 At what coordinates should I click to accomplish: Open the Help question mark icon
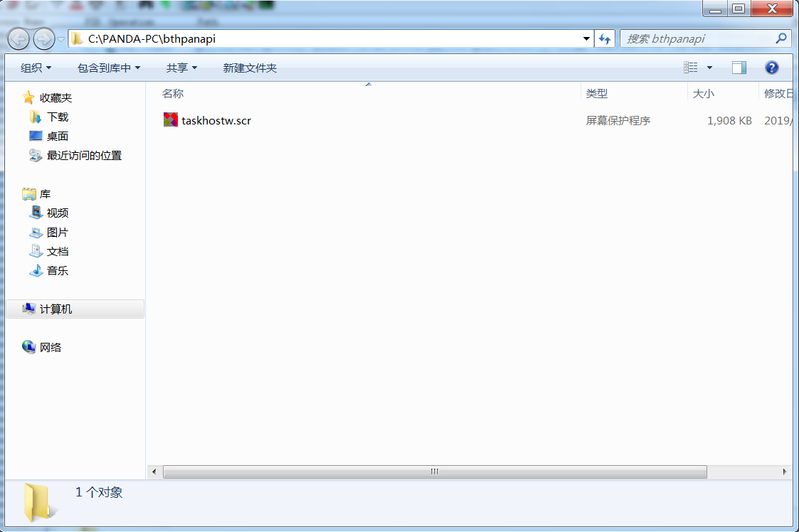coord(771,68)
